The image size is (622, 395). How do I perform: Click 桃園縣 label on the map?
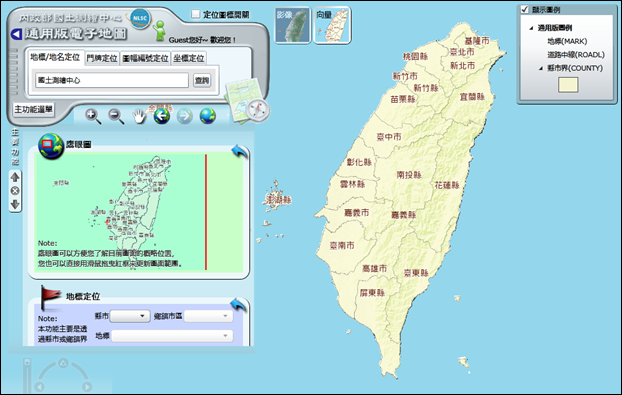(x=415, y=56)
